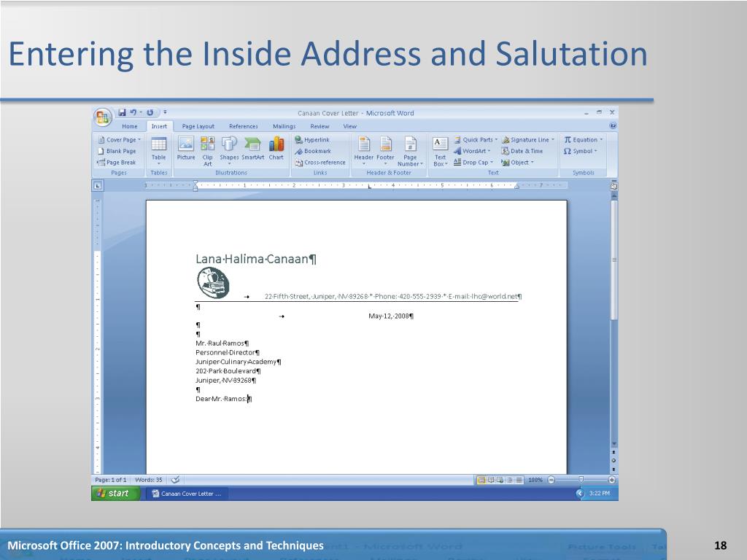This screenshot has height=560, width=747.
Task: Open the Equation menu
Action: point(583,139)
